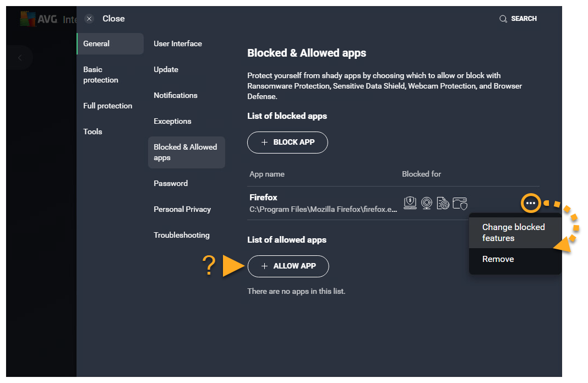Click the Browser Defense folder-shield icon
The width and height of the screenshot is (588, 383).
pos(460,203)
